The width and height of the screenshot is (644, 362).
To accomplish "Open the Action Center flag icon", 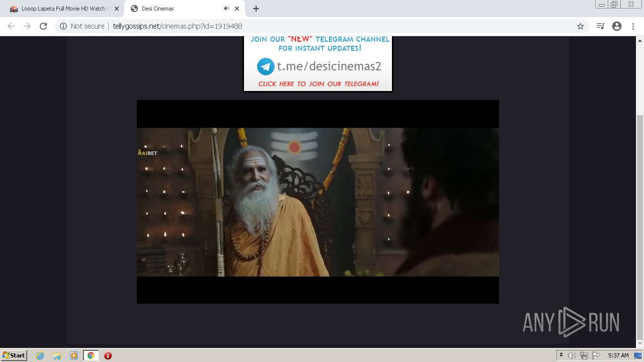I will (x=596, y=355).
